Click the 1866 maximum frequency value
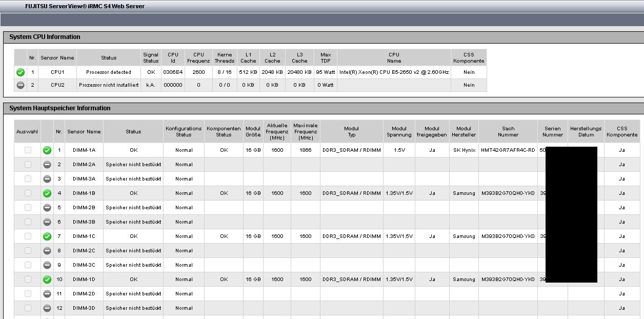This screenshot has height=319, width=644. click(x=306, y=150)
